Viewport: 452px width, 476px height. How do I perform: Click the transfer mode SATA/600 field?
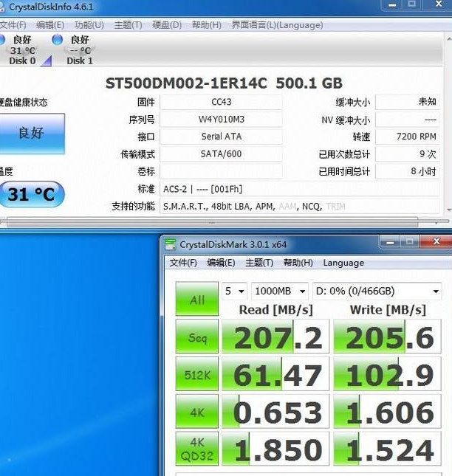222,154
